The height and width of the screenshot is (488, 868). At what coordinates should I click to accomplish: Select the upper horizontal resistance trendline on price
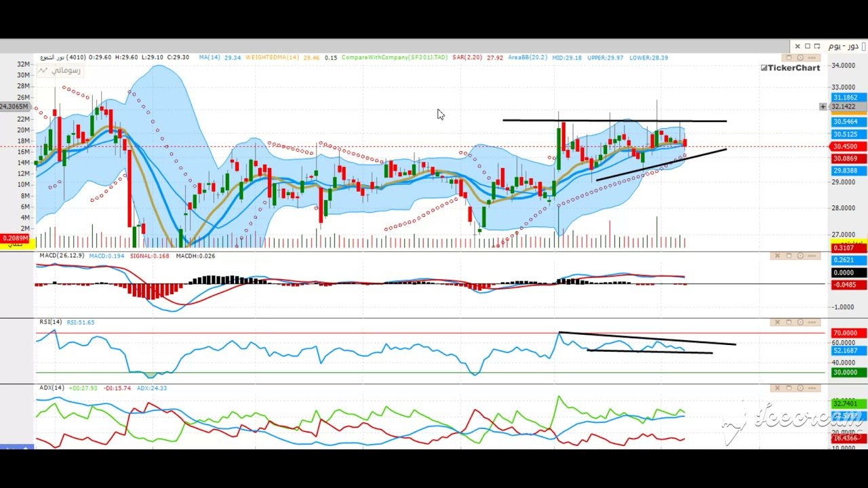614,121
